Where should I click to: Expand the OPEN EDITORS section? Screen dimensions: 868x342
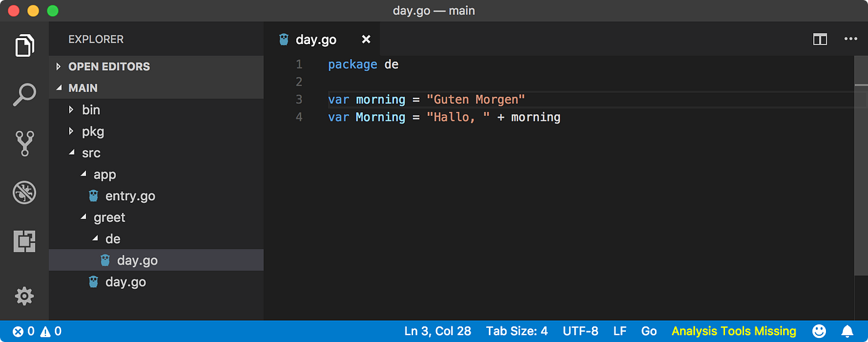(x=108, y=66)
